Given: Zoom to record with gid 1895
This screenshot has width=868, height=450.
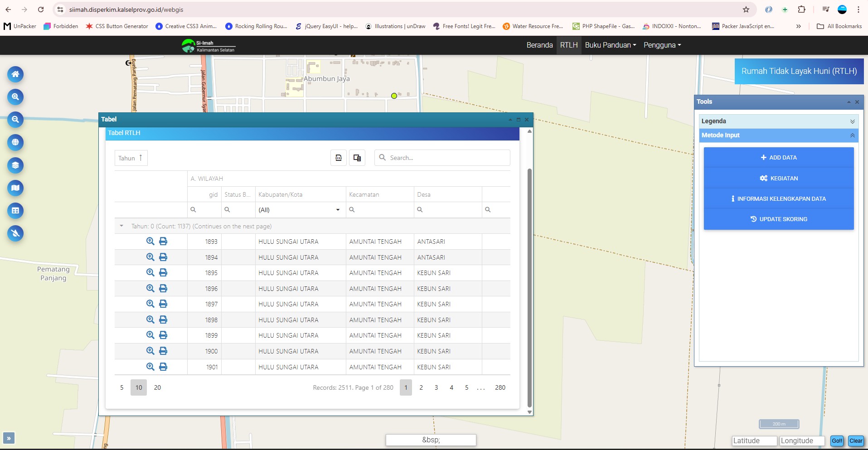Looking at the screenshot, I should tap(150, 273).
